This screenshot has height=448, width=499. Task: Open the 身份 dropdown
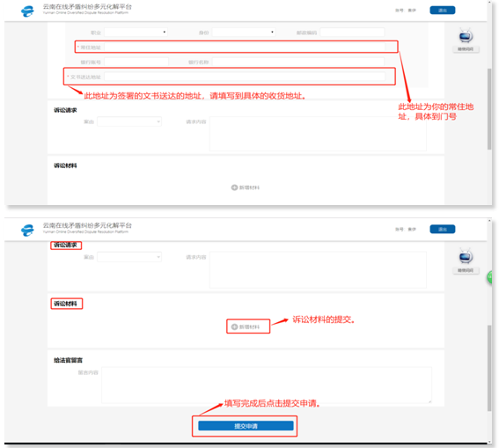pos(244,33)
